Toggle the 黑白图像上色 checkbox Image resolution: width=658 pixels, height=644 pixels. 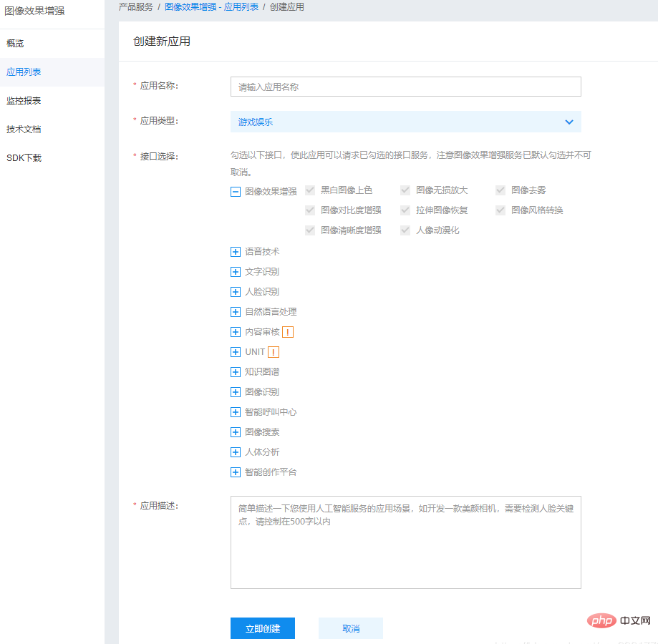[x=310, y=190]
